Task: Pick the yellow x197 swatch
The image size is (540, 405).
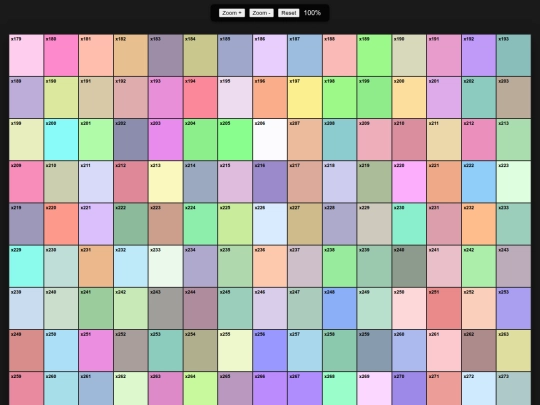Action: (305, 97)
